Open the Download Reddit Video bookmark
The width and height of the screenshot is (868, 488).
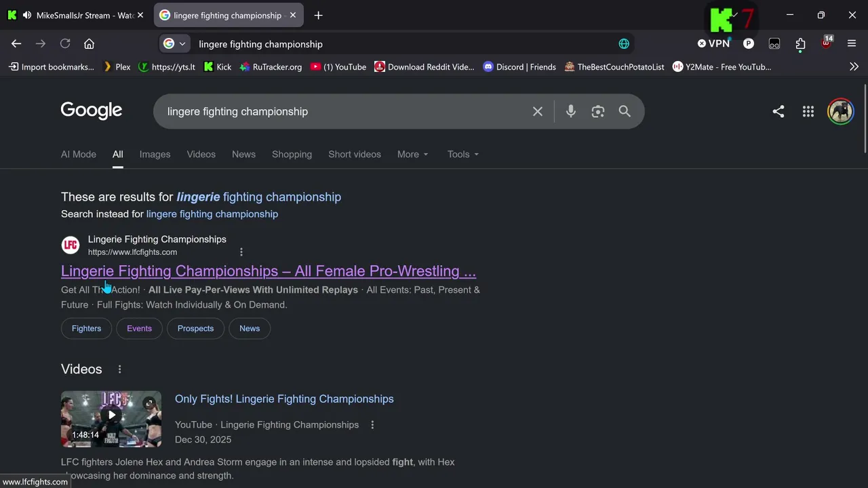(425, 66)
